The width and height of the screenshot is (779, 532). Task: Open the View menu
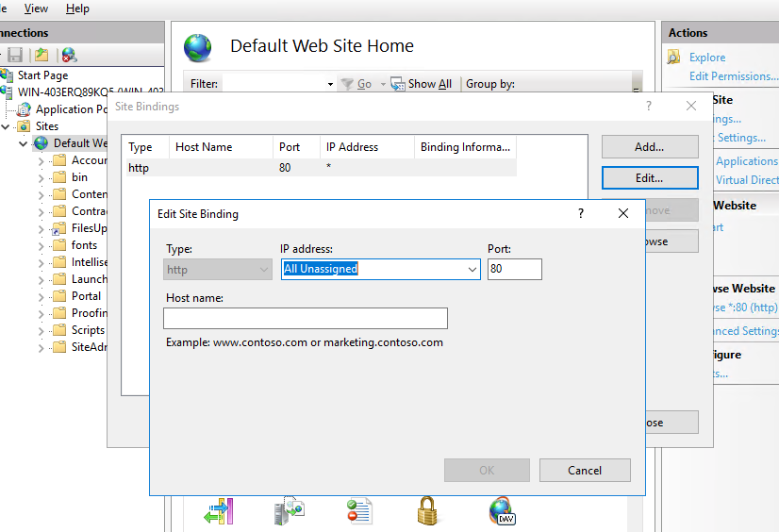(36, 8)
